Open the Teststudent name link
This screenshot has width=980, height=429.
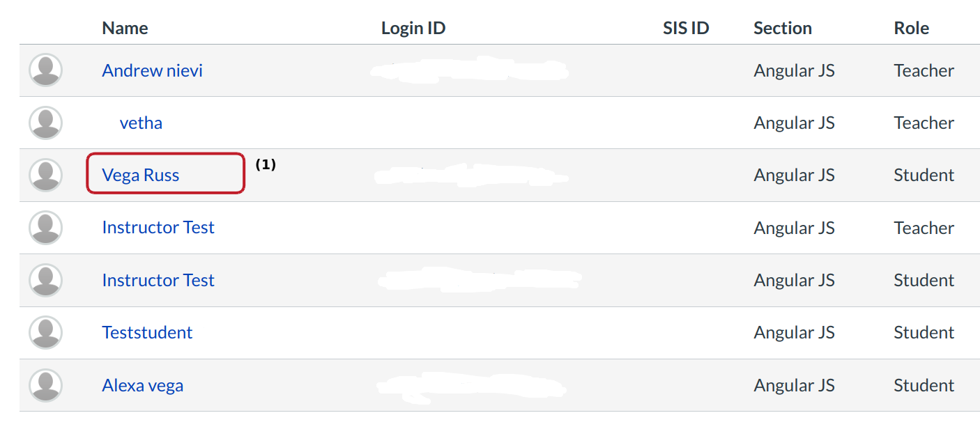[146, 333]
